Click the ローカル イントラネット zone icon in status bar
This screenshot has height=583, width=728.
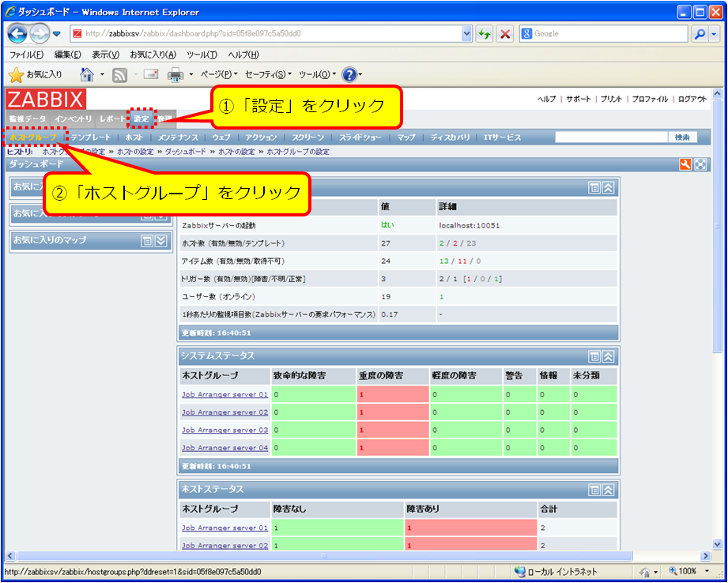click(520, 571)
